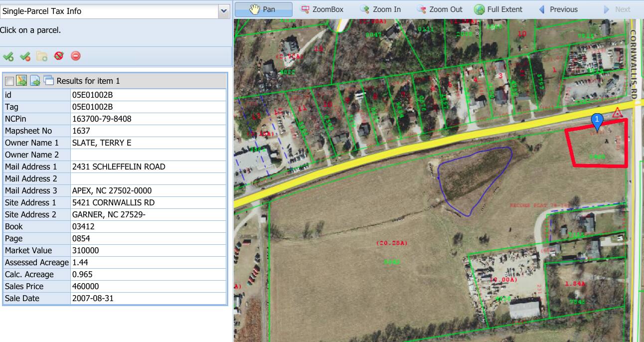Click the Owner Name 1 value SLATE, TERRY E
Image resolution: width=644 pixels, height=342 pixels.
(x=102, y=143)
